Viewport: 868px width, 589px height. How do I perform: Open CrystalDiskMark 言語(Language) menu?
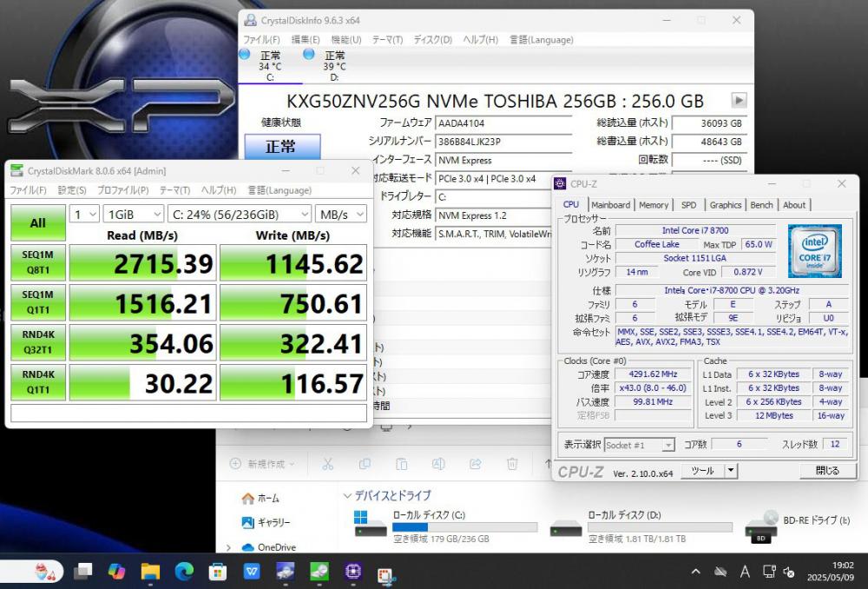(x=279, y=190)
